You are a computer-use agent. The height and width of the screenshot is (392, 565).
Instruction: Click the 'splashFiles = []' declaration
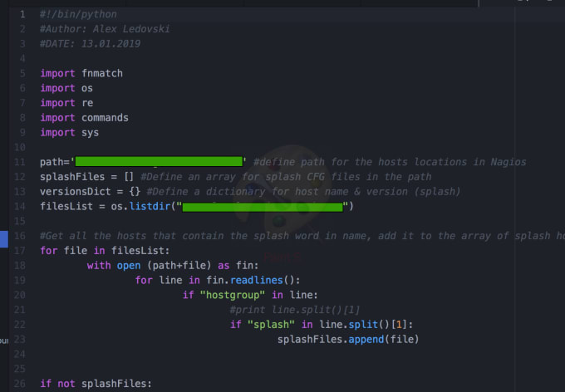(x=87, y=177)
